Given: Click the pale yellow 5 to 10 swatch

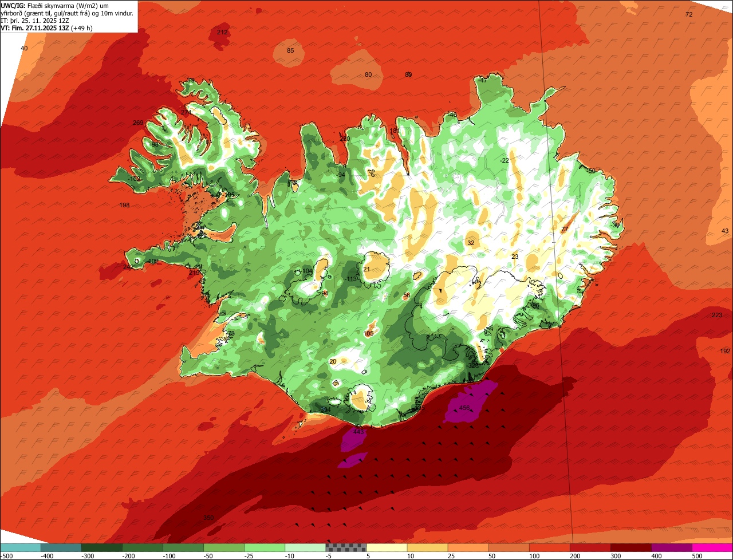Looking at the screenshot, I should coord(386,547).
